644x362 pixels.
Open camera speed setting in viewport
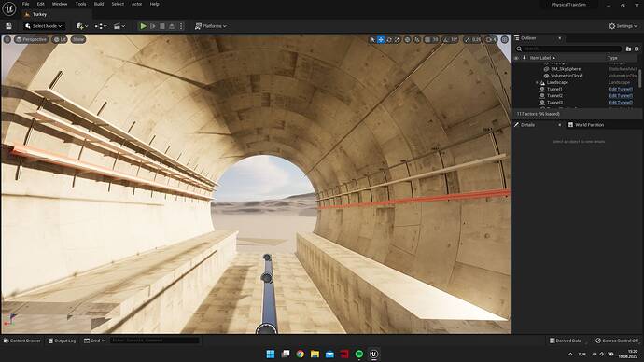click(491, 40)
